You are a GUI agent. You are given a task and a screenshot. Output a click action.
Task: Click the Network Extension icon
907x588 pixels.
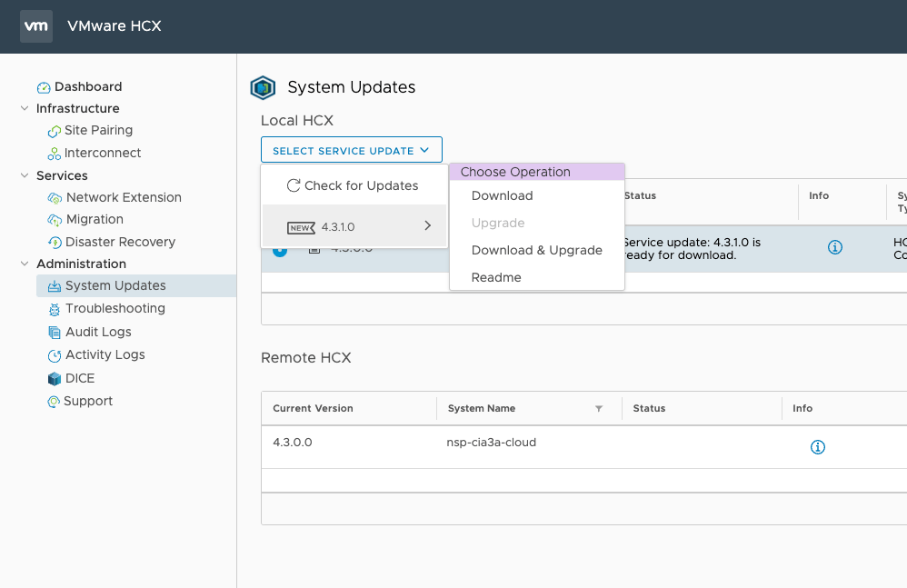55,198
